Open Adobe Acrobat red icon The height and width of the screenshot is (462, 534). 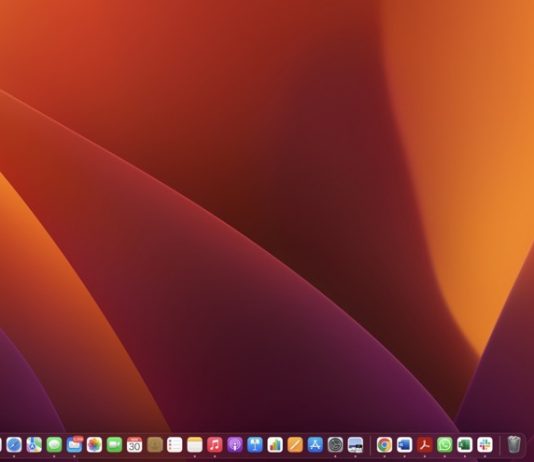click(425, 445)
